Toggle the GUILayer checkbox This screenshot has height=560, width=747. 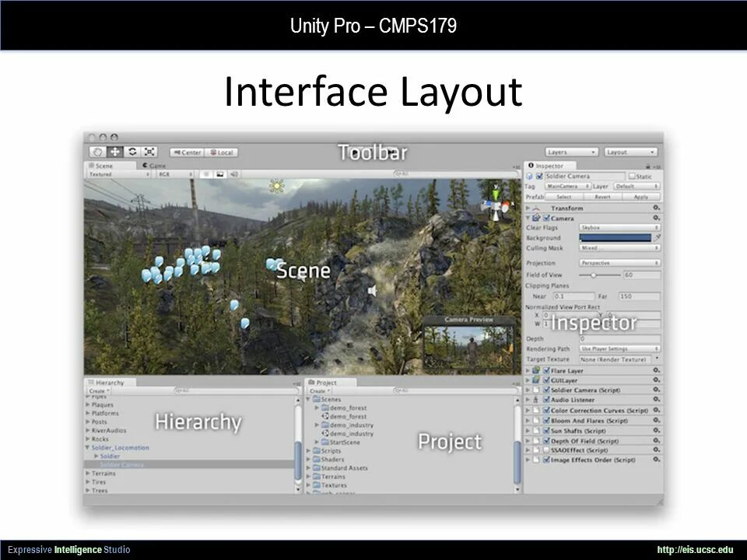tap(546, 380)
